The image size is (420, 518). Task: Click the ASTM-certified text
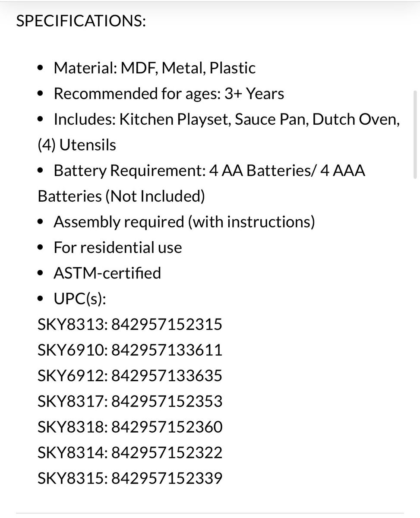pos(107,273)
